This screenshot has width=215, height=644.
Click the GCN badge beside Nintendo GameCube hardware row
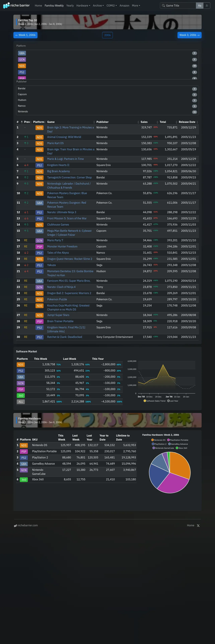pos(24,470)
